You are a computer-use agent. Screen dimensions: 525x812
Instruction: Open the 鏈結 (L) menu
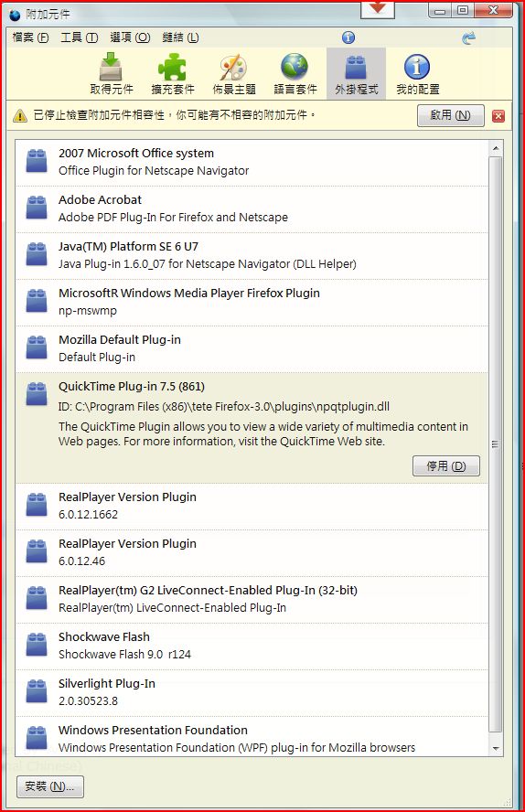(x=180, y=37)
